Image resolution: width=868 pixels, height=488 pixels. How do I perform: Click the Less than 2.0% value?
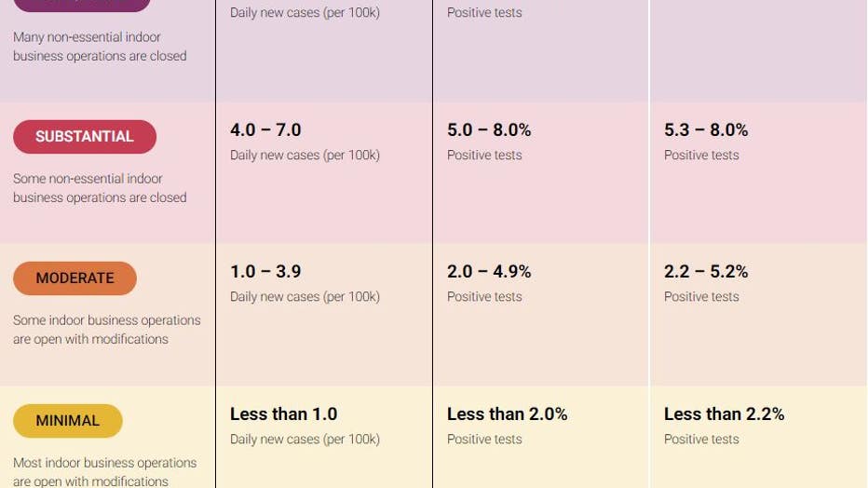pos(507,413)
